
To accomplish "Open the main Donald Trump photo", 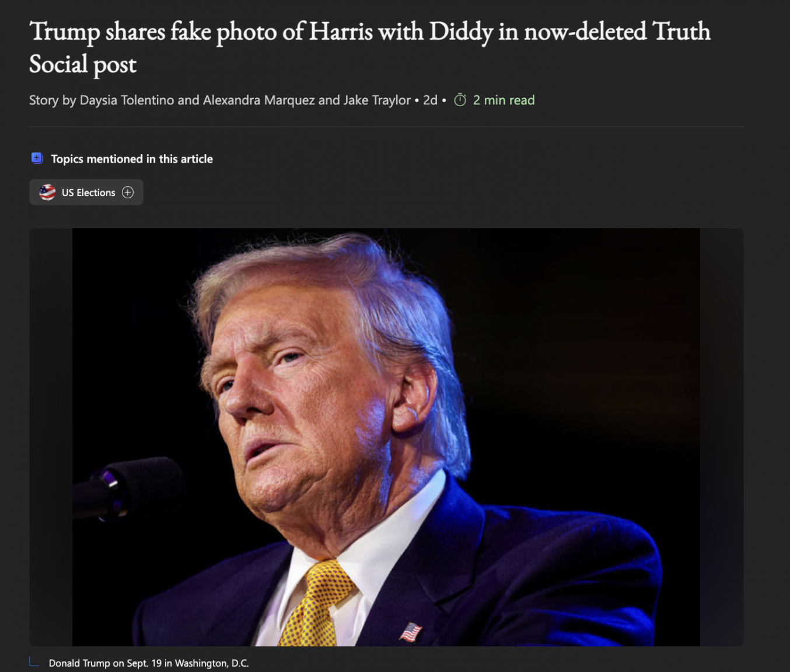I will (x=386, y=437).
